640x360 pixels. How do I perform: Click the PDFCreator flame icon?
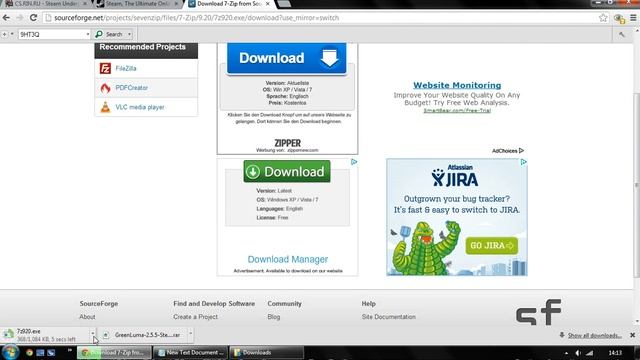(105, 88)
